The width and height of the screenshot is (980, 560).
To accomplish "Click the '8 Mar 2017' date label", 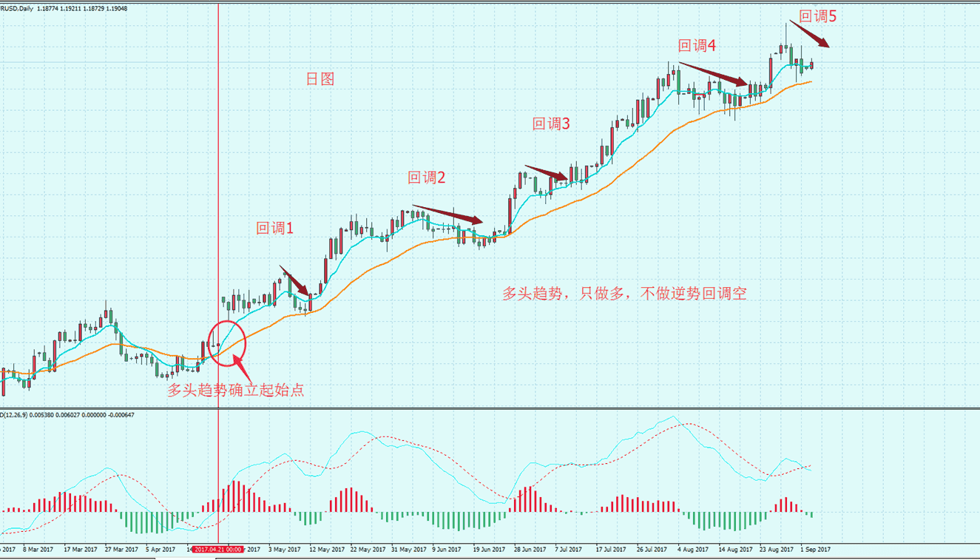I will (x=38, y=550).
